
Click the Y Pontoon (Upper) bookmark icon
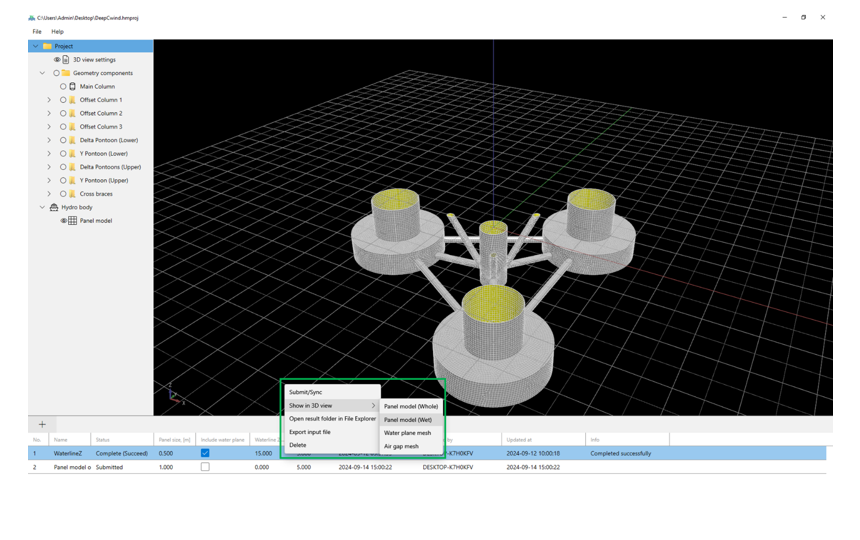(x=72, y=180)
